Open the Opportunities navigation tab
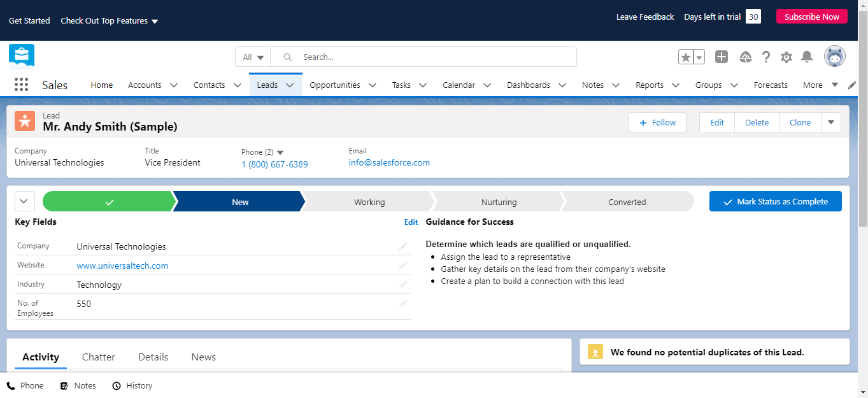This screenshot has height=398, width=868. pos(335,85)
